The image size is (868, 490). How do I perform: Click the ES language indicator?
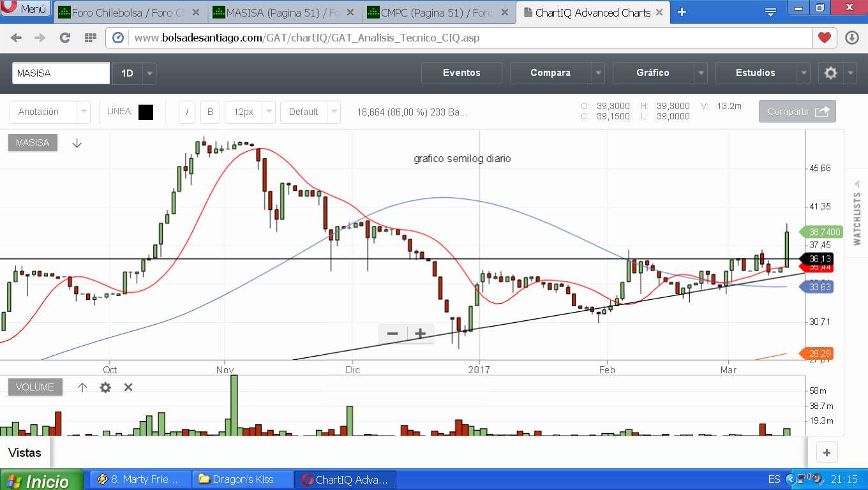[x=774, y=479]
